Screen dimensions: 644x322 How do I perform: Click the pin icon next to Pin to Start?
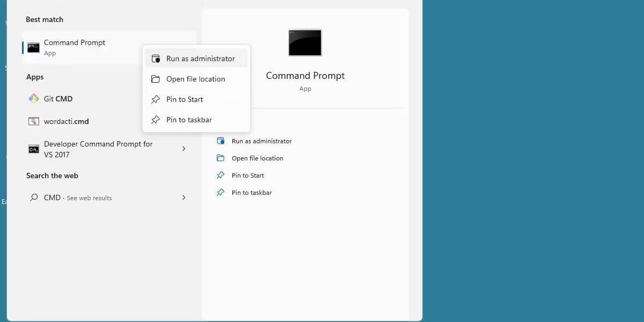(x=156, y=99)
